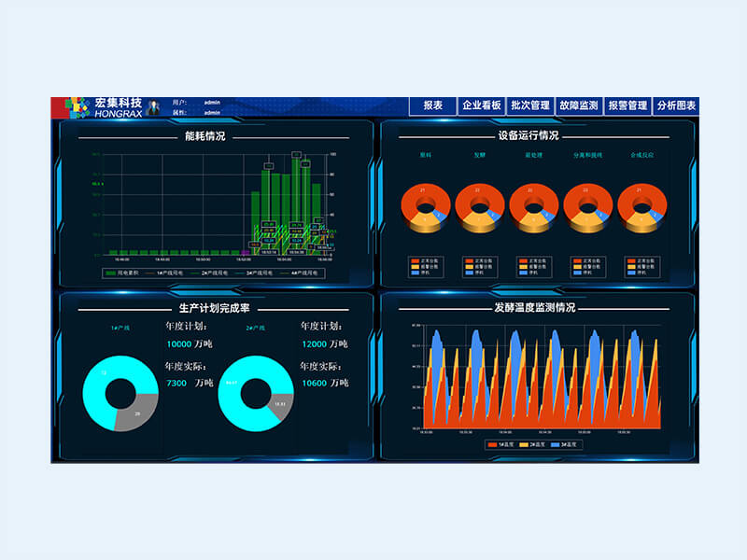Select the 报警管理 navigation button
The height and width of the screenshot is (560, 747).
point(627,106)
